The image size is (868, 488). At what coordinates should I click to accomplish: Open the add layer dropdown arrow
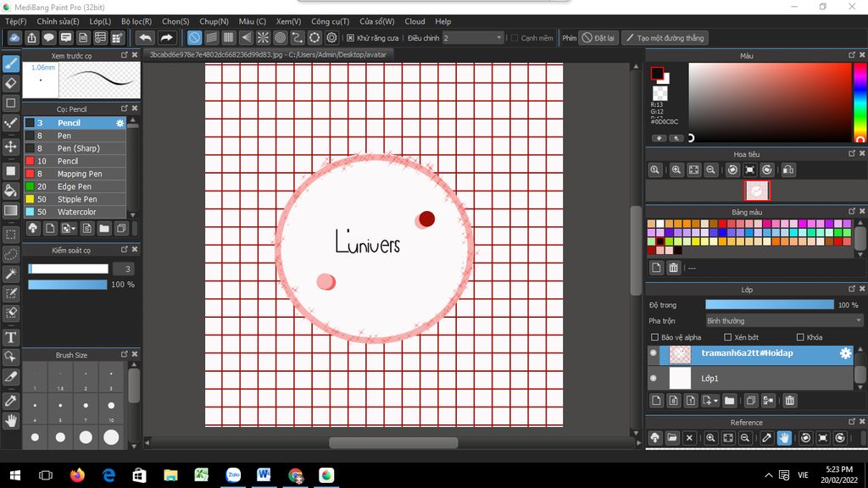pyautogui.click(x=715, y=401)
